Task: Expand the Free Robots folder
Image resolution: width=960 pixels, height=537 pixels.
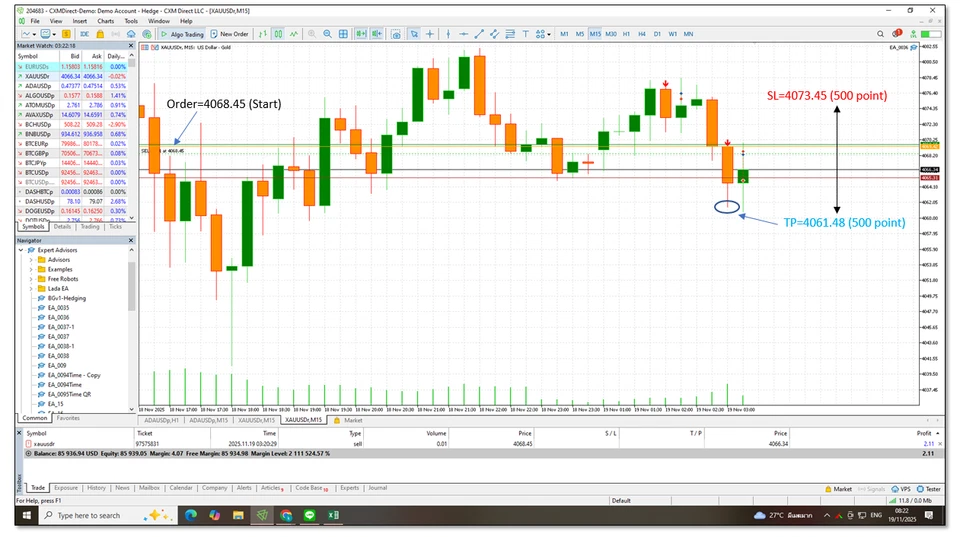Action: pyautogui.click(x=31, y=279)
